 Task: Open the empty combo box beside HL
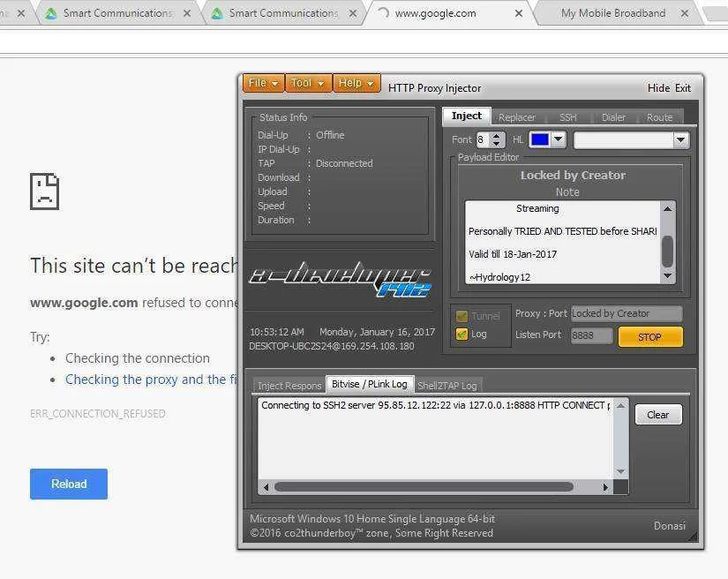coord(632,139)
